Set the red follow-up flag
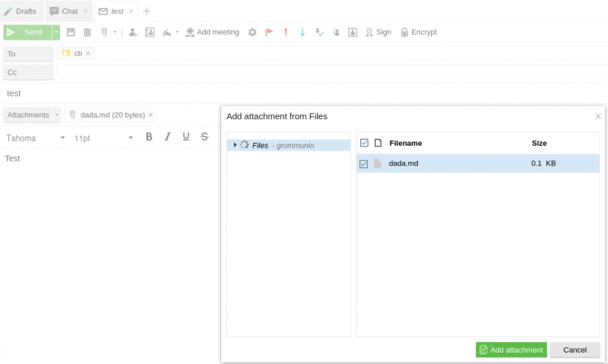 pyautogui.click(x=269, y=33)
